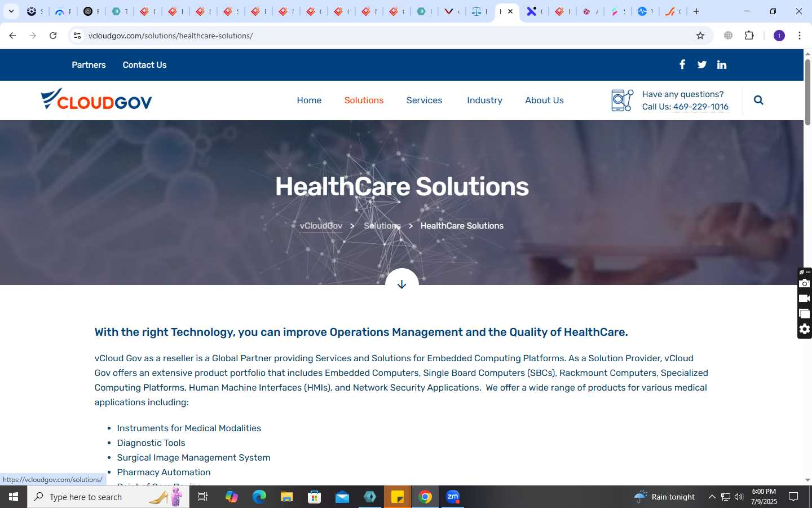Screen dimensions: 812x508
Task: Open the Services menu item
Action: (x=424, y=100)
